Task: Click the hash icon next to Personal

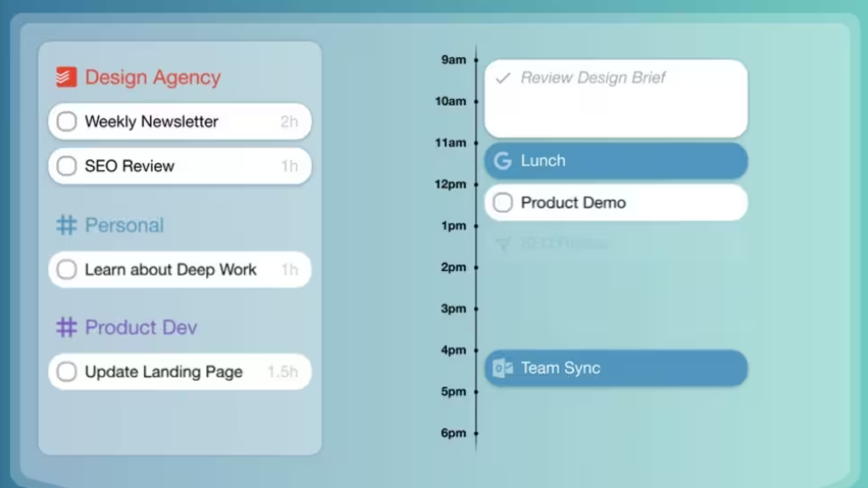Action: click(66, 225)
